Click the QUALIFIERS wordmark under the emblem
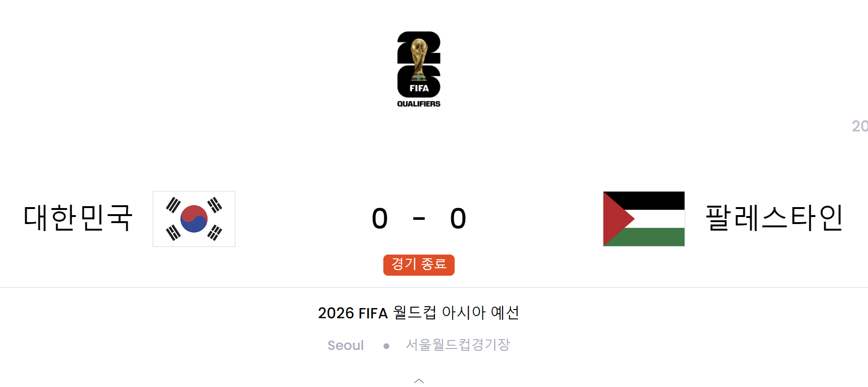Viewport: 868px width, 387px height. tap(419, 103)
